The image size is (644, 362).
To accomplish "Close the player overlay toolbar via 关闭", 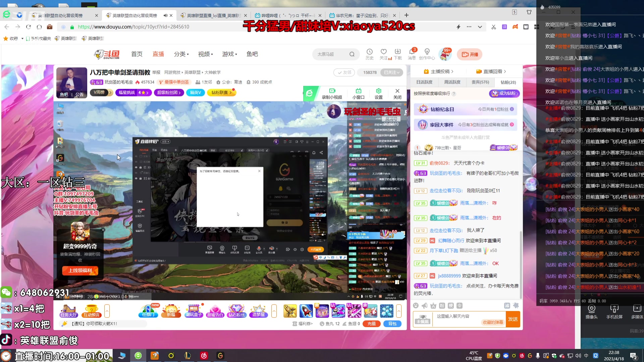I will click(397, 94).
